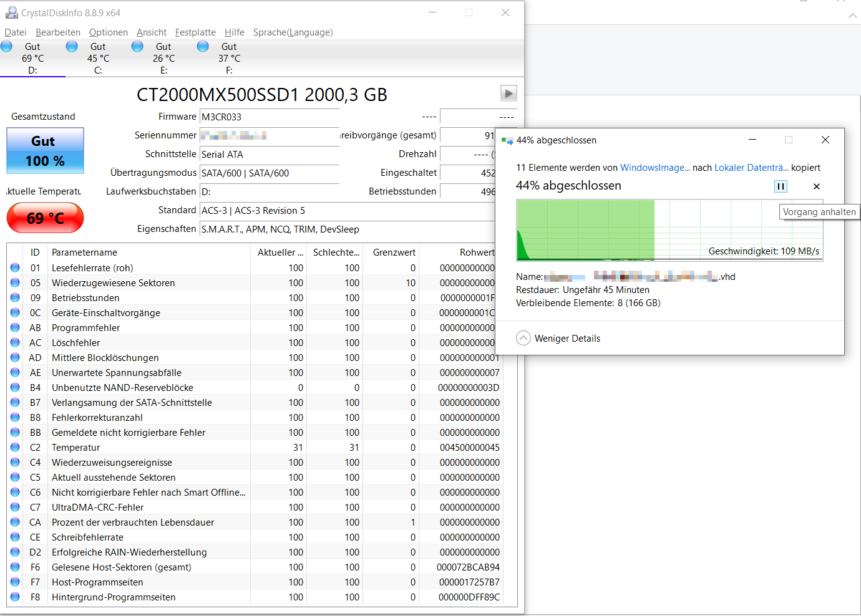The image size is (861, 616).
Task: Click status icon of Hintergrund-Programmseiten row
Action: [15, 597]
